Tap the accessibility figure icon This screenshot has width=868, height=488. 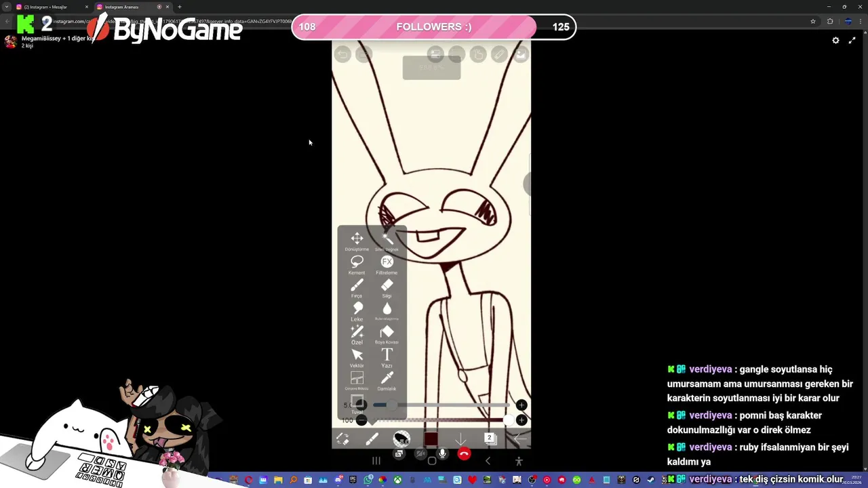(519, 461)
